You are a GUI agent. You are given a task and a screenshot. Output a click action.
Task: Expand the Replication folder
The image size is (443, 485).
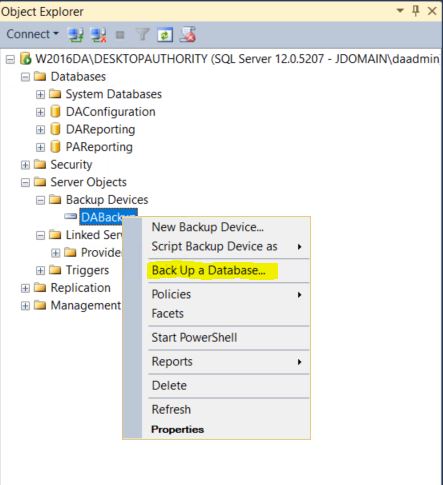point(25,288)
